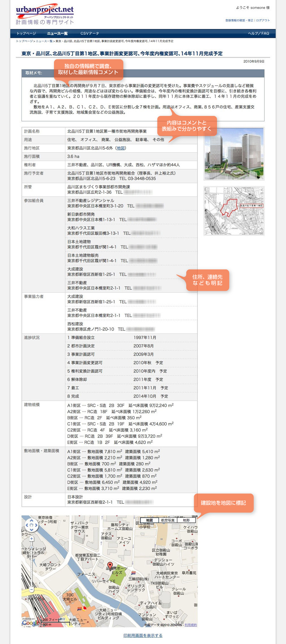Click the hand icon in the map pan control
286x644 pixels.
[31, 525]
